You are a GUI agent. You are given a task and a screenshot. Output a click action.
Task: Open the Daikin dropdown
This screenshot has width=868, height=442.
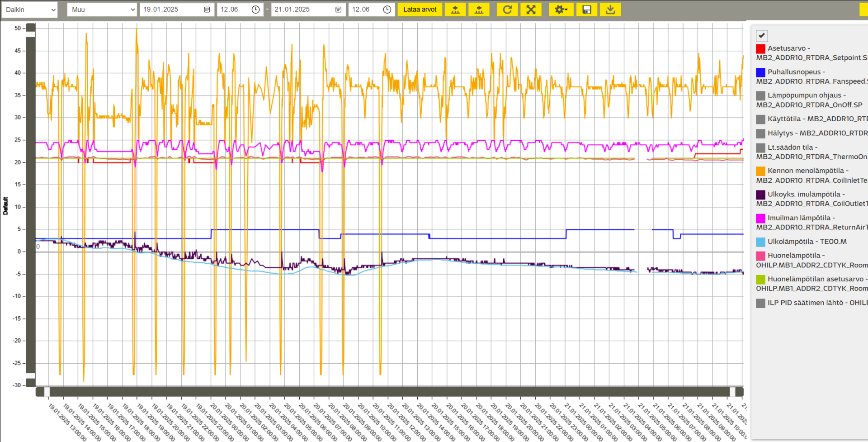pyautogui.click(x=29, y=10)
